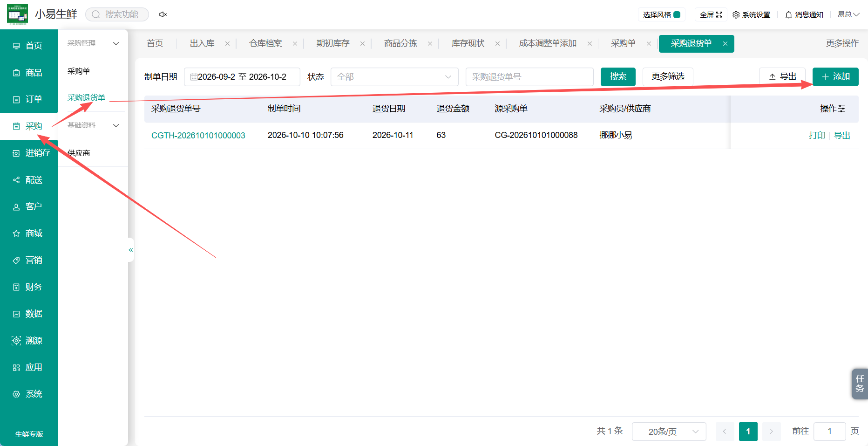868x446 pixels.
Task: Click 更多筛选 to expand filters
Action: point(668,76)
